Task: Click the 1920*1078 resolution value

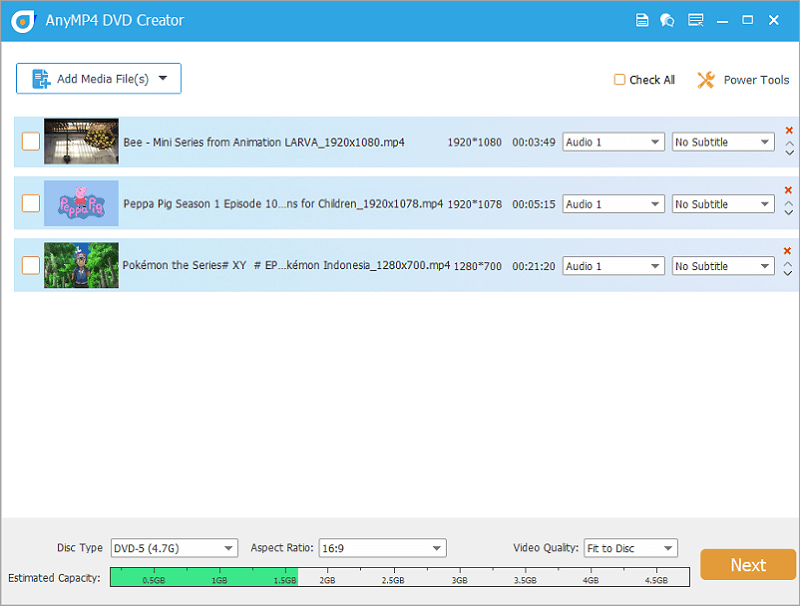Action: (474, 204)
